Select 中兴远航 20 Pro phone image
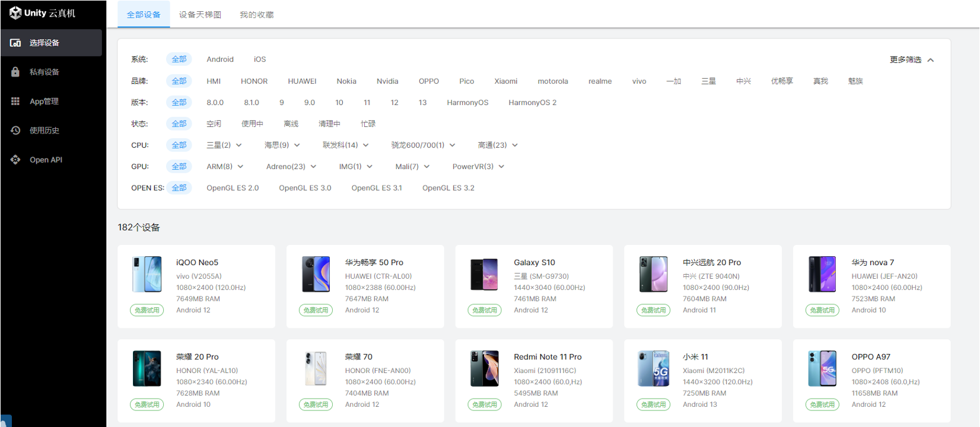This screenshot has height=427, width=980. point(653,274)
